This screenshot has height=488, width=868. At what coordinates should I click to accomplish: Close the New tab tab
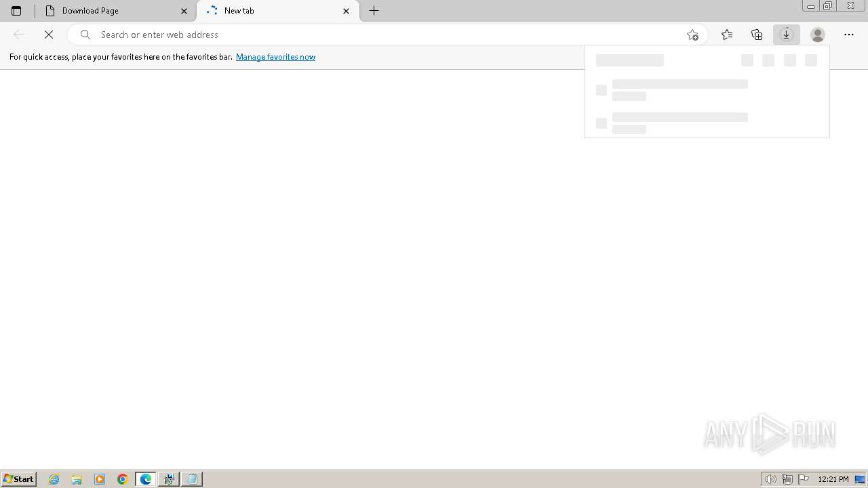347,11
